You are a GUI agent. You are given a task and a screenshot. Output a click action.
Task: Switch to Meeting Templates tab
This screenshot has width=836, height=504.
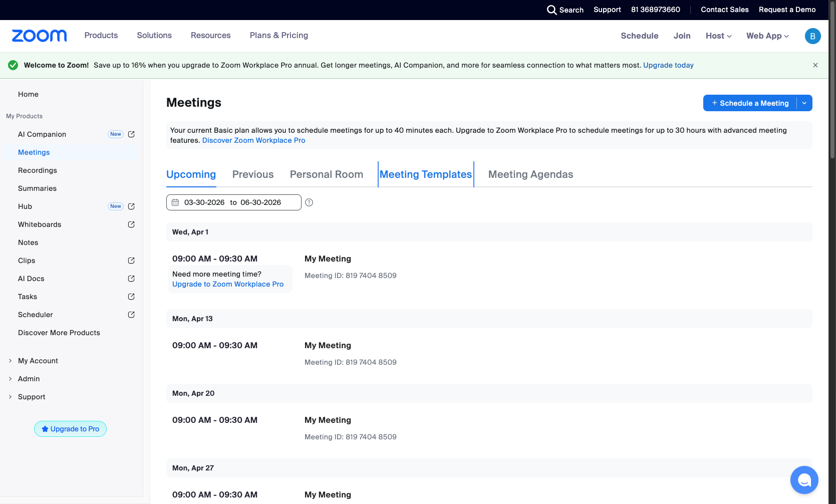(x=426, y=174)
